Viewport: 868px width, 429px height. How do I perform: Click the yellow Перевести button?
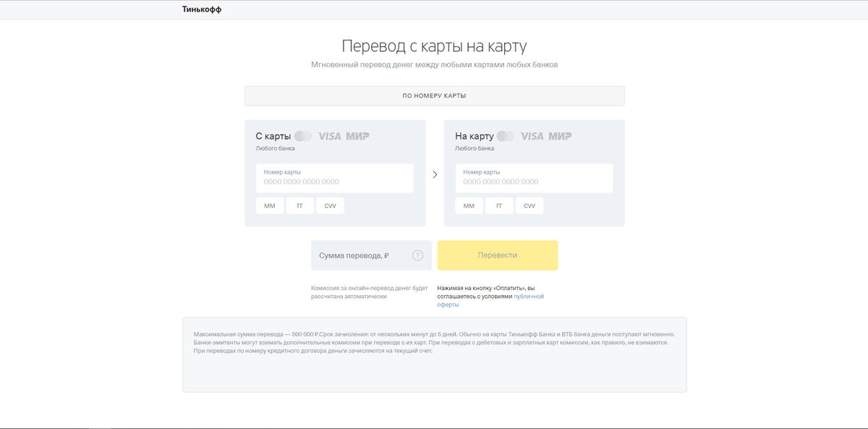pos(498,255)
